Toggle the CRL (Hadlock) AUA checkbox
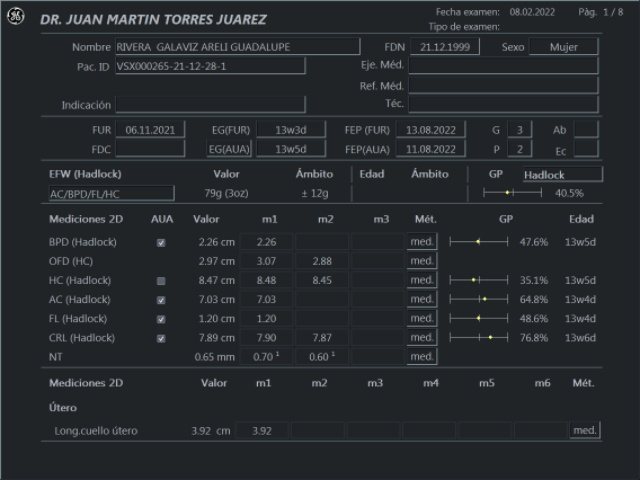The width and height of the screenshot is (640, 480). click(x=161, y=338)
